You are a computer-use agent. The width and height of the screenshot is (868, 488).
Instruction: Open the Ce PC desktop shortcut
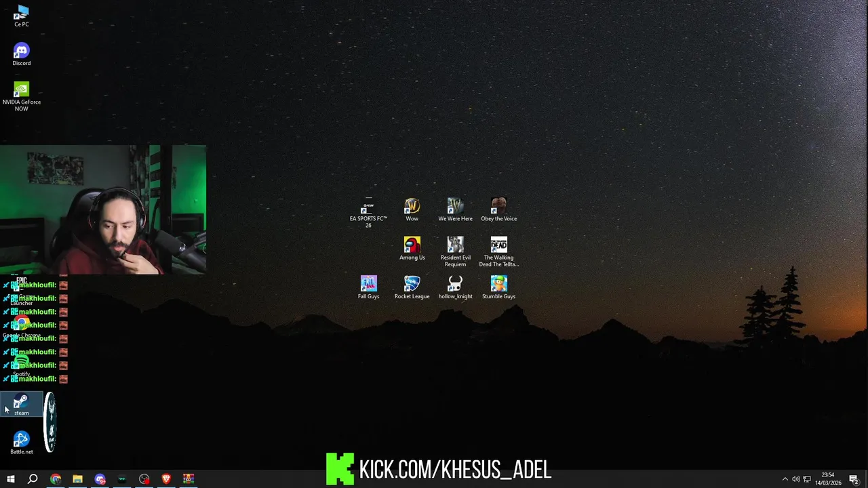click(x=21, y=16)
